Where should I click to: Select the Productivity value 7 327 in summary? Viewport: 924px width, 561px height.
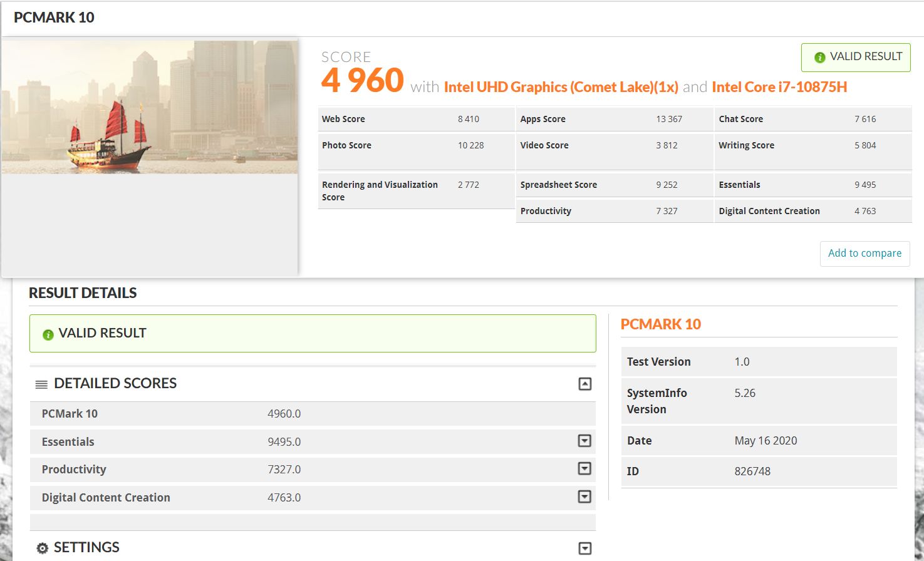(667, 211)
